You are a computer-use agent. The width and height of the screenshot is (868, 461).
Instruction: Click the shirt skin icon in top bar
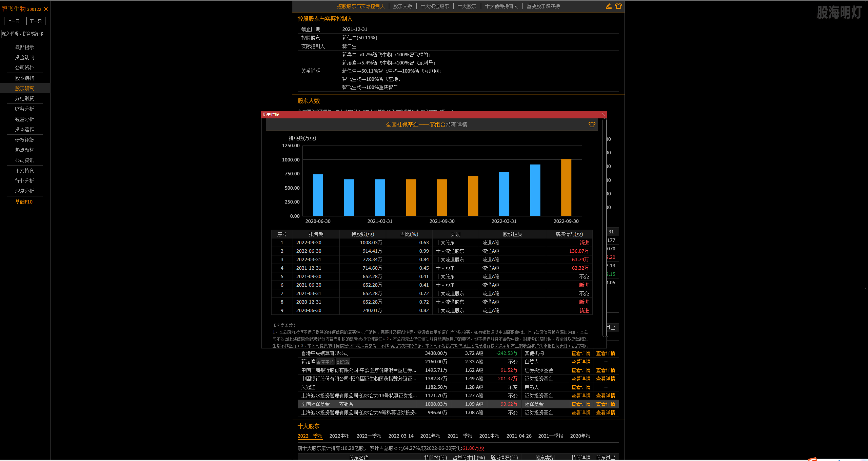[618, 6]
